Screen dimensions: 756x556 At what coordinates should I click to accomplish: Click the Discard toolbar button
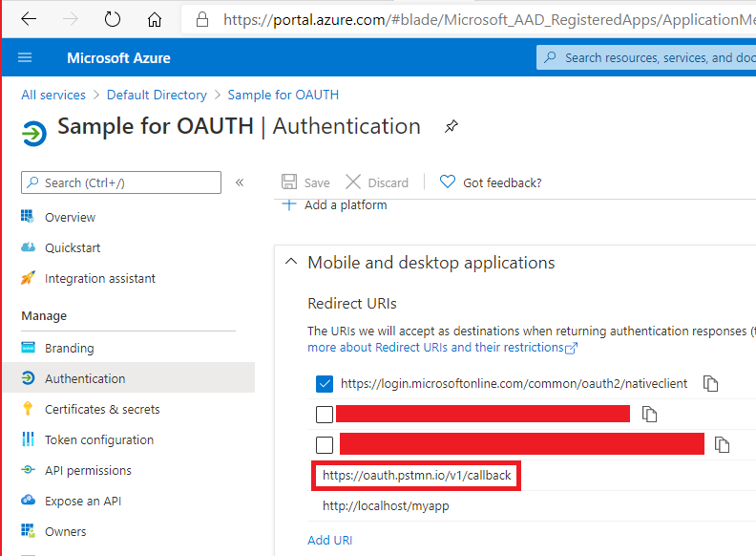(x=377, y=182)
